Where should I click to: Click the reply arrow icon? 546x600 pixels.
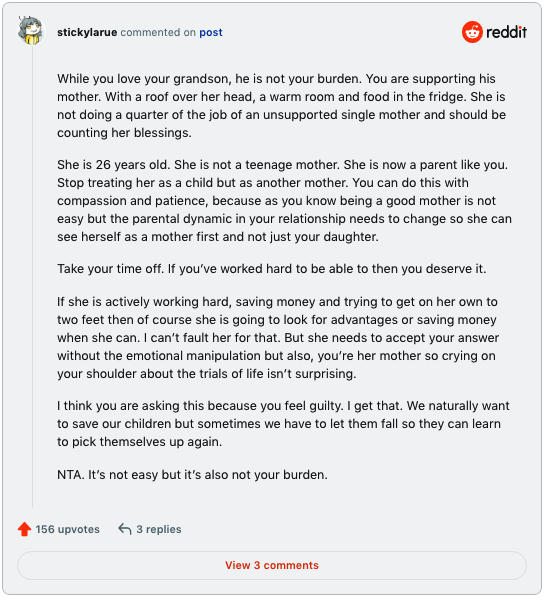coord(125,531)
